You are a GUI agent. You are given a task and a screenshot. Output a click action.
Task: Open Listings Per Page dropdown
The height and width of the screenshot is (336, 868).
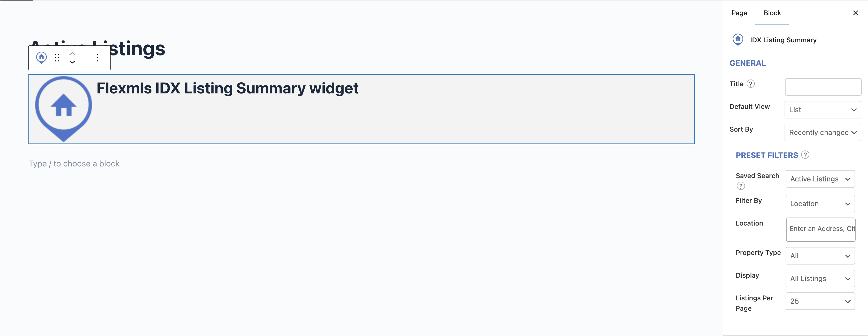click(820, 301)
